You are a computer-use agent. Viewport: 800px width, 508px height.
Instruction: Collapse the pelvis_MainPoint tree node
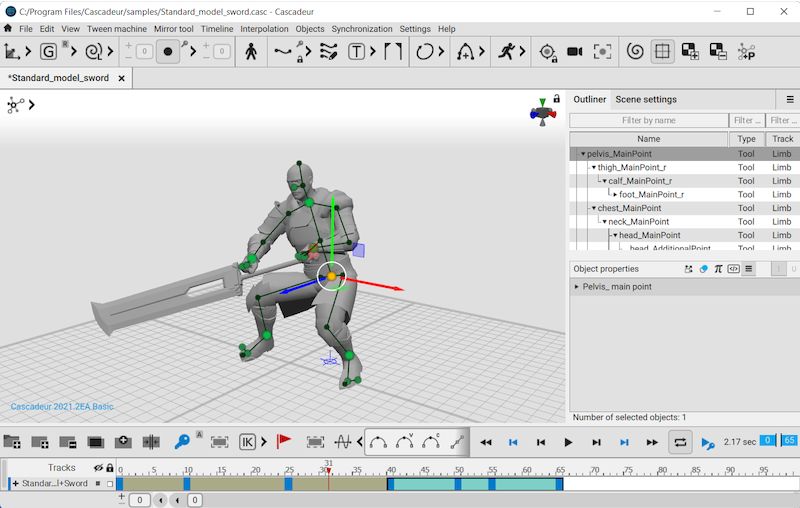[x=582, y=154]
